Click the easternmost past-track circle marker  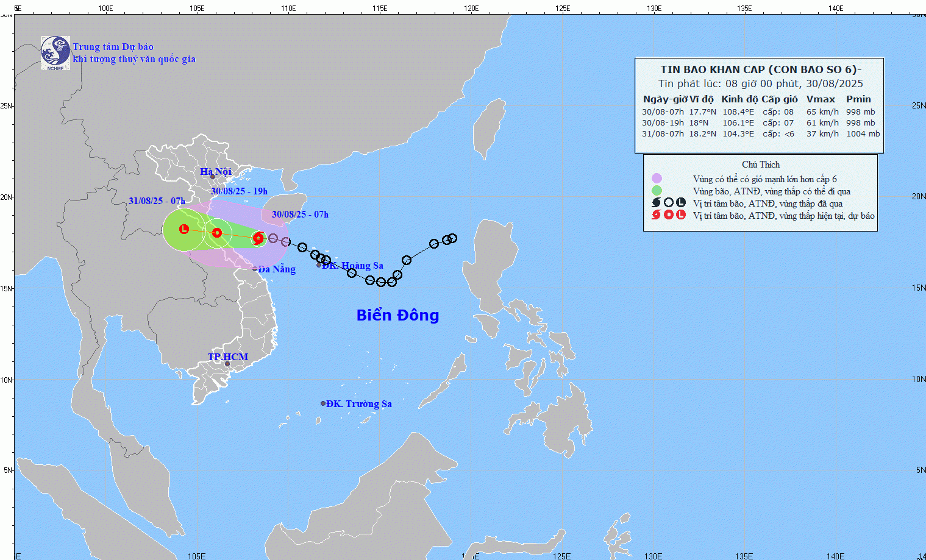pyautogui.click(x=452, y=238)
